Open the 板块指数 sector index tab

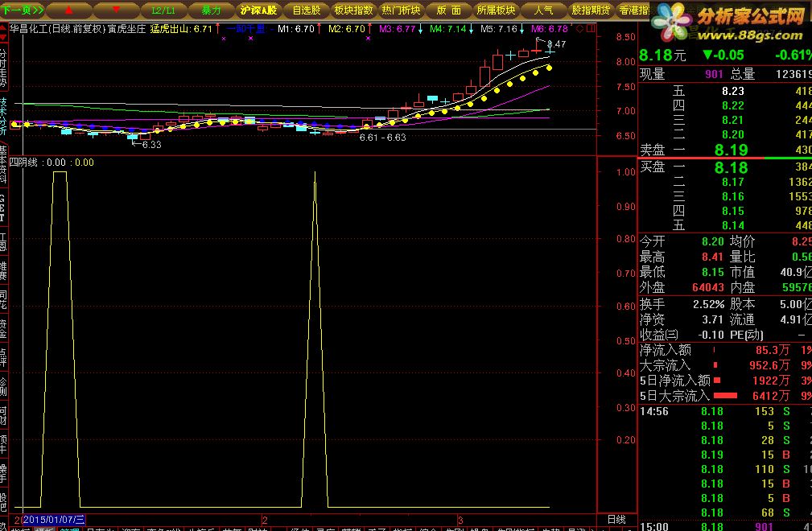353,10
